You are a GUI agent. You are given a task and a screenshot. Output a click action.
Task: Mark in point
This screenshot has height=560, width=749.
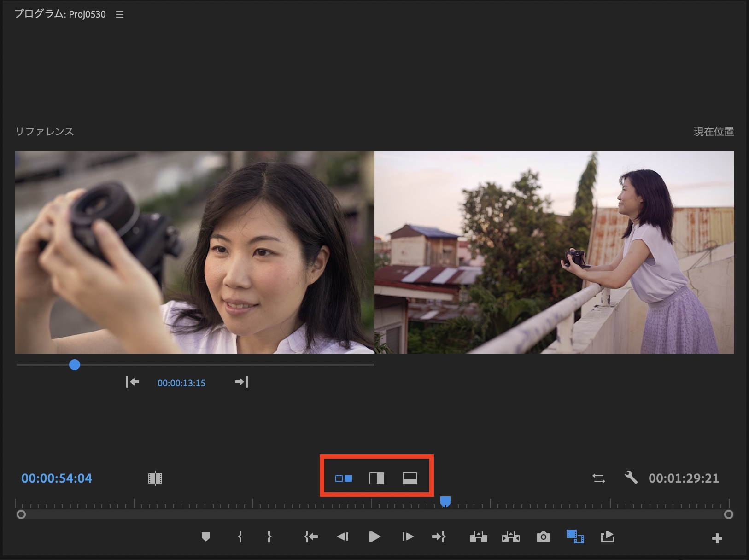(x=240, y=537)
